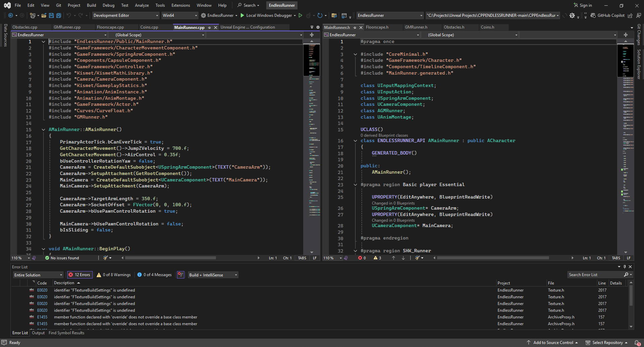Screen dimensions: 644x347
Task: Toggle the 0 of 8 Warnings filter
Action: tap(113, 275)
